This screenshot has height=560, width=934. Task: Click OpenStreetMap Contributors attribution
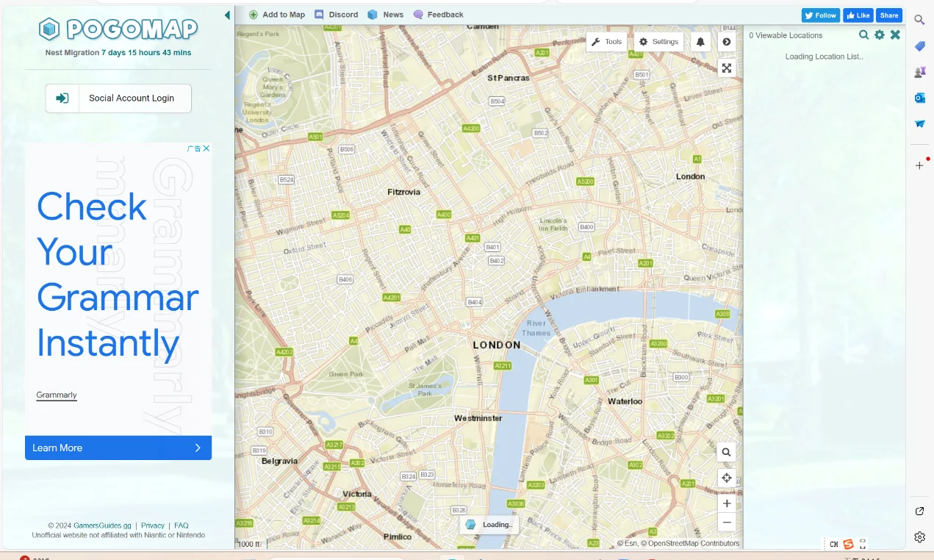point(694,544)
